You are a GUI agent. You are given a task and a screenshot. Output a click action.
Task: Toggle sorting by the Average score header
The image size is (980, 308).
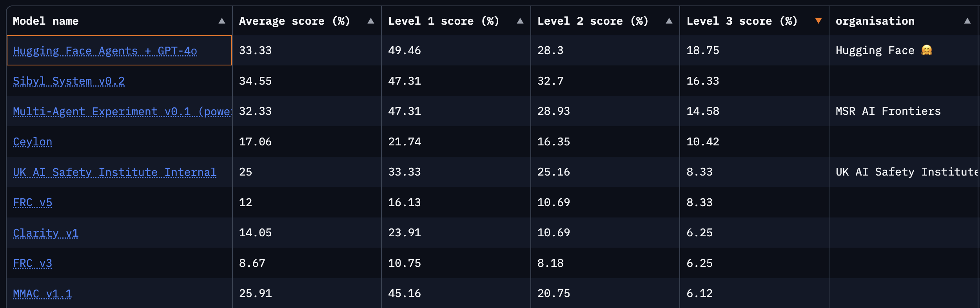[294, 21]
